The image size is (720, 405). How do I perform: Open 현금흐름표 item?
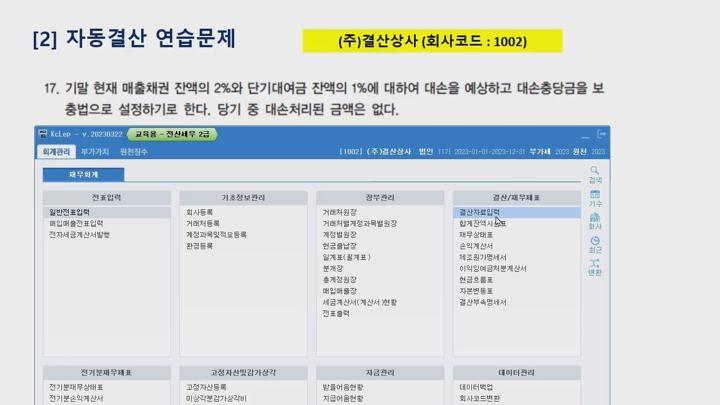click(x=476, y=279)
